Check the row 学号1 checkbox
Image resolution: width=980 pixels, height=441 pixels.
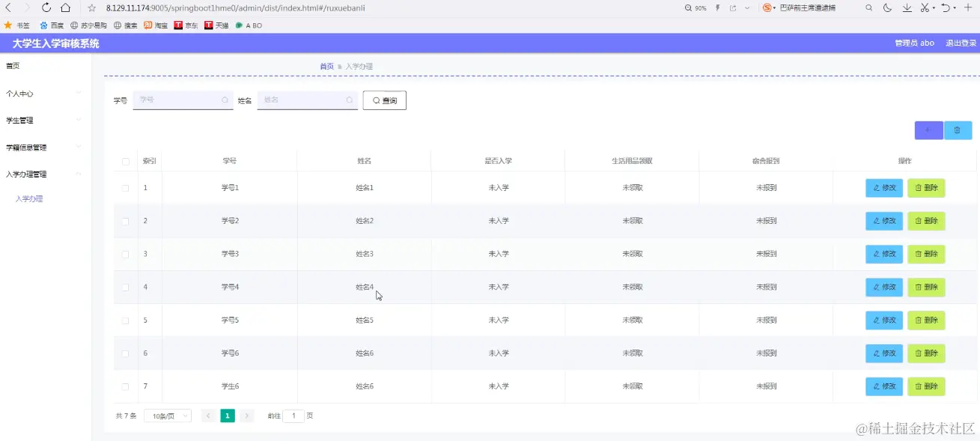(x=125, y=188)
